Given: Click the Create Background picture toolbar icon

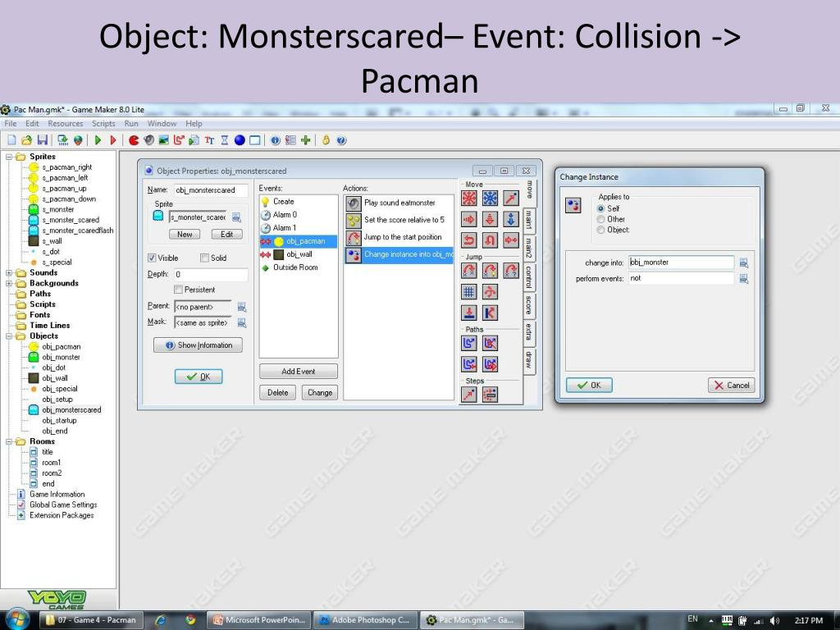Looking at the screenshot, I should [x=163, y=140].
